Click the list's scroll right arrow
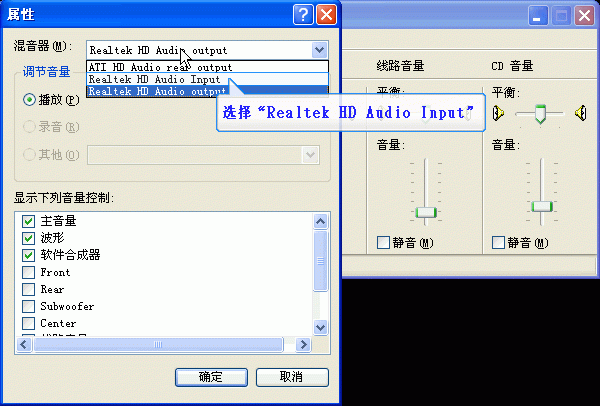 [x=303, y=344]
